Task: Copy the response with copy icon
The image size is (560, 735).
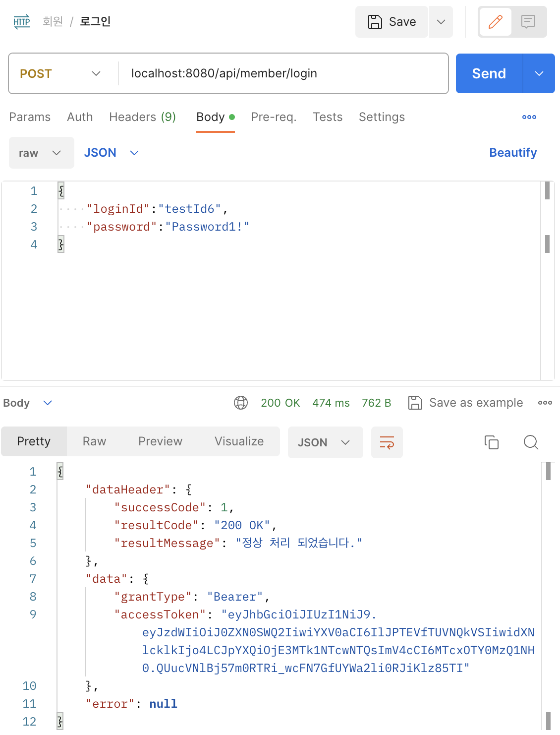Action: point(492,442)
